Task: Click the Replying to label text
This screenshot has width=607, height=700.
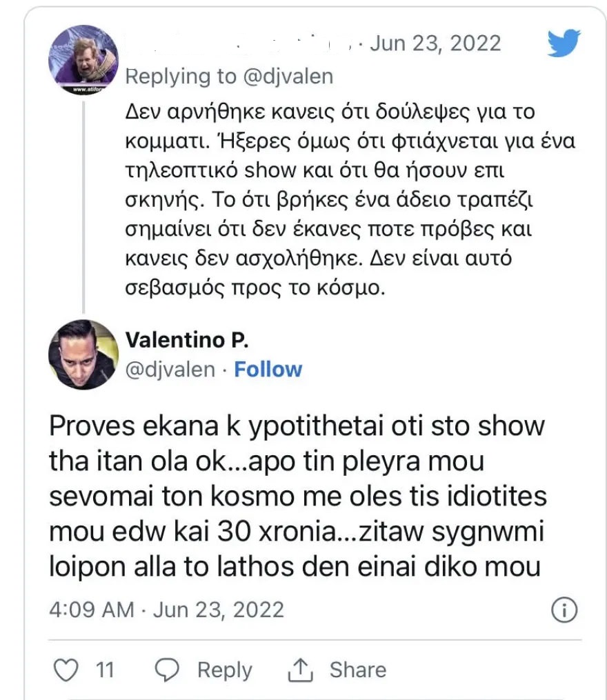Action: (x=181, y=77)
